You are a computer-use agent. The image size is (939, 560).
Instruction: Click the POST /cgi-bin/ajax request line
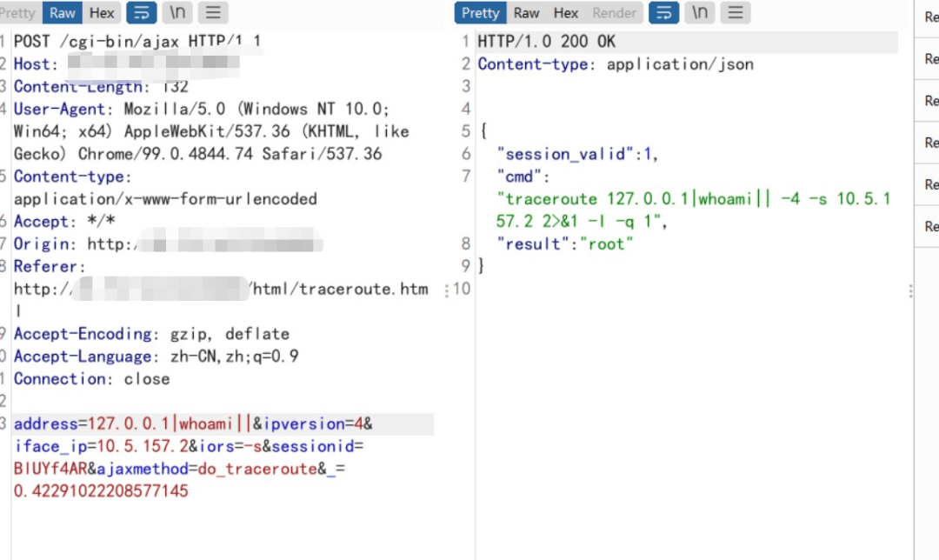point(137,42)
